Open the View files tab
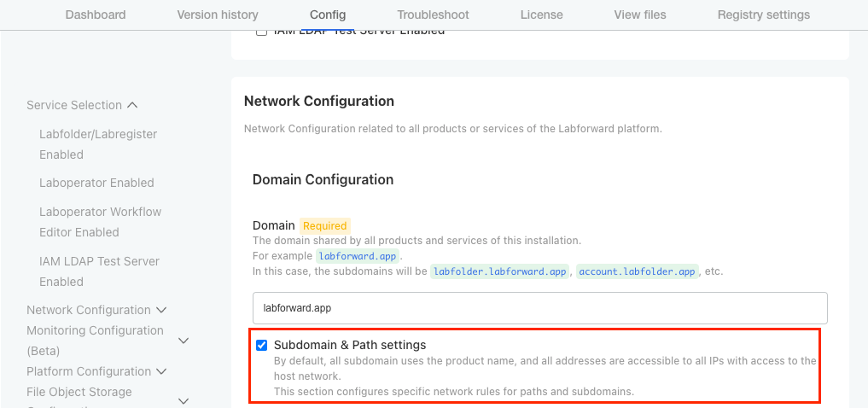 (640, 15)
